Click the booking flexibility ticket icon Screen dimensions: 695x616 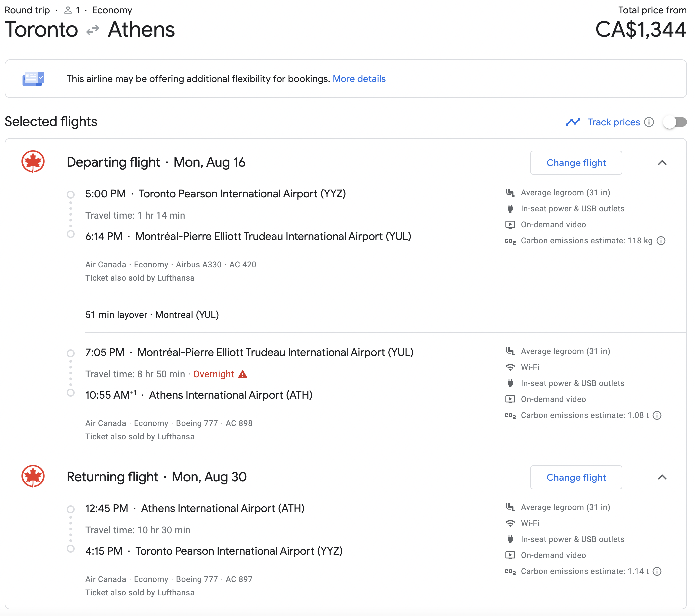pos(33,79)
